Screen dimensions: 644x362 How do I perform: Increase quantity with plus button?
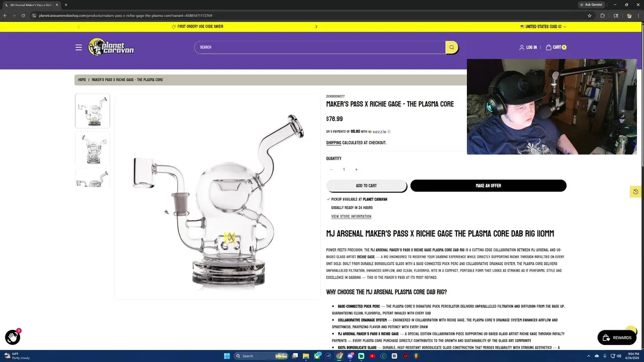pyautogui.click(x=356, y=169)
